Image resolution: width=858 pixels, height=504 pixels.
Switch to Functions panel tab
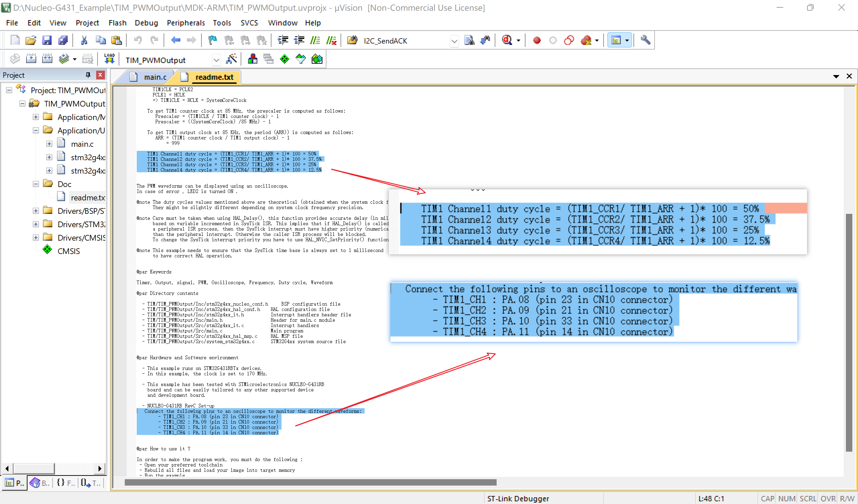65,483
